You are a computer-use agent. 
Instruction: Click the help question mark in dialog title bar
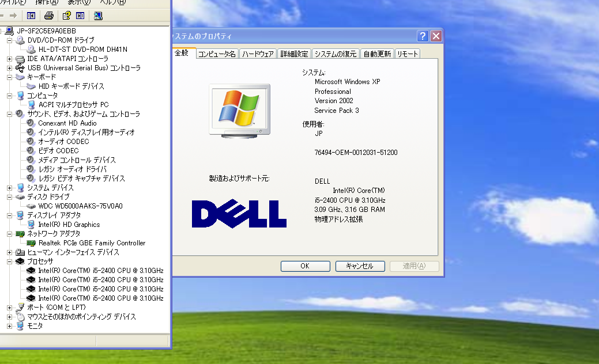423,36
